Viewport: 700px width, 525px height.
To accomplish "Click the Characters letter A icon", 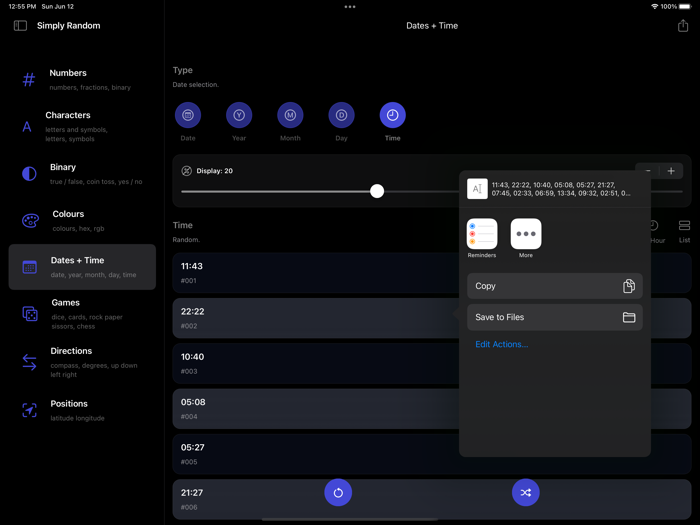I will 27,127.
